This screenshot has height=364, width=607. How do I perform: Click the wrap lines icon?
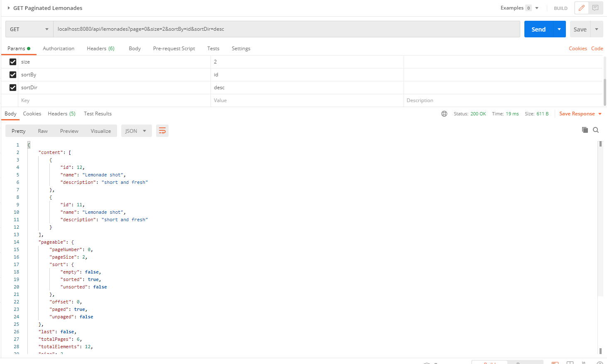coord(162,131)
